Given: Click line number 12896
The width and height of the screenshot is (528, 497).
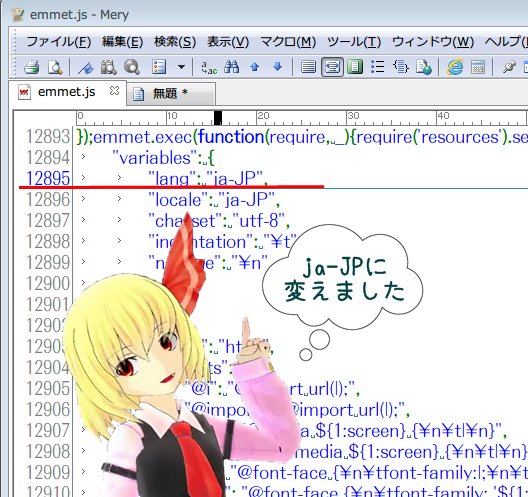Looking at the screenshot, I should (x=47, y=200).
